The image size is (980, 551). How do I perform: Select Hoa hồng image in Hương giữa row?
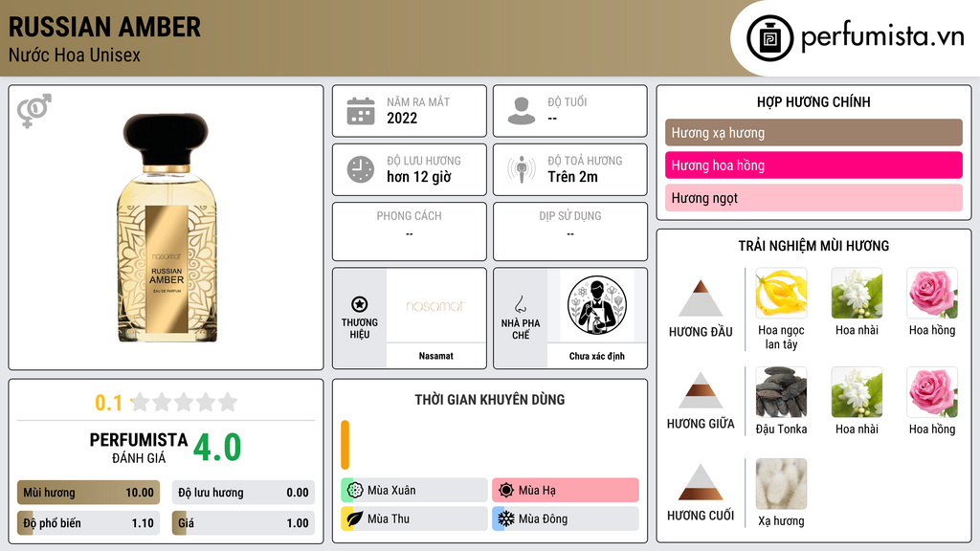click(x=932, y=391)
